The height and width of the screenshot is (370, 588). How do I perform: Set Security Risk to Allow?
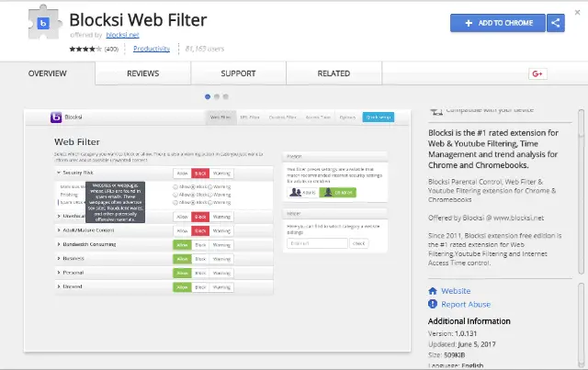point(182,174)
